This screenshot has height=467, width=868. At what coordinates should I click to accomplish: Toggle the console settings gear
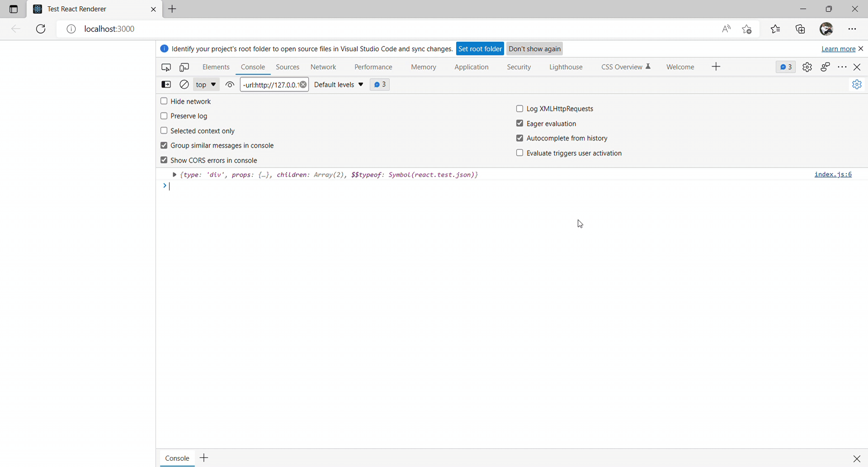tap(857, 85)
